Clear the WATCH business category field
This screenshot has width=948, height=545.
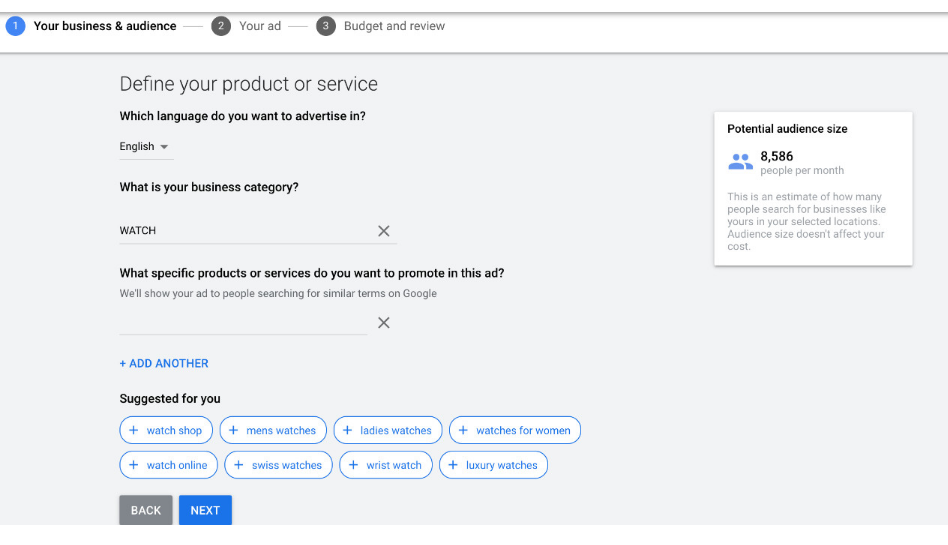(x=383, y=231)
